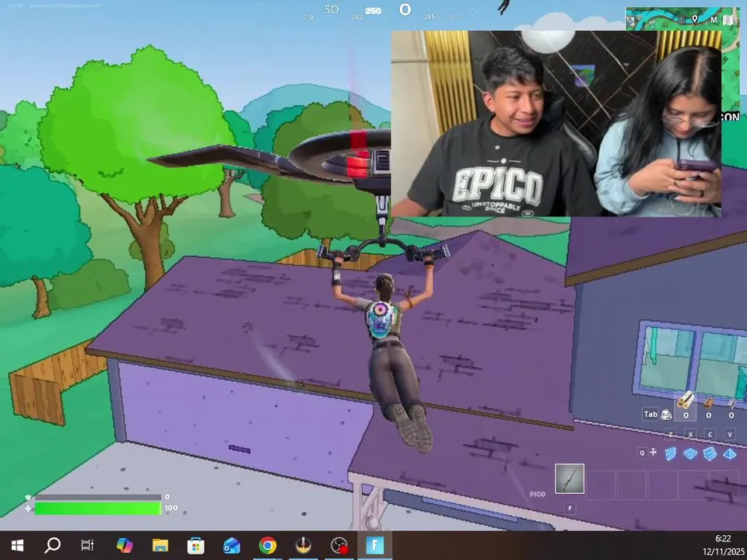Click the Q key hint
Viewport: 747px width, 560px height.
click(x=642, y=453)
